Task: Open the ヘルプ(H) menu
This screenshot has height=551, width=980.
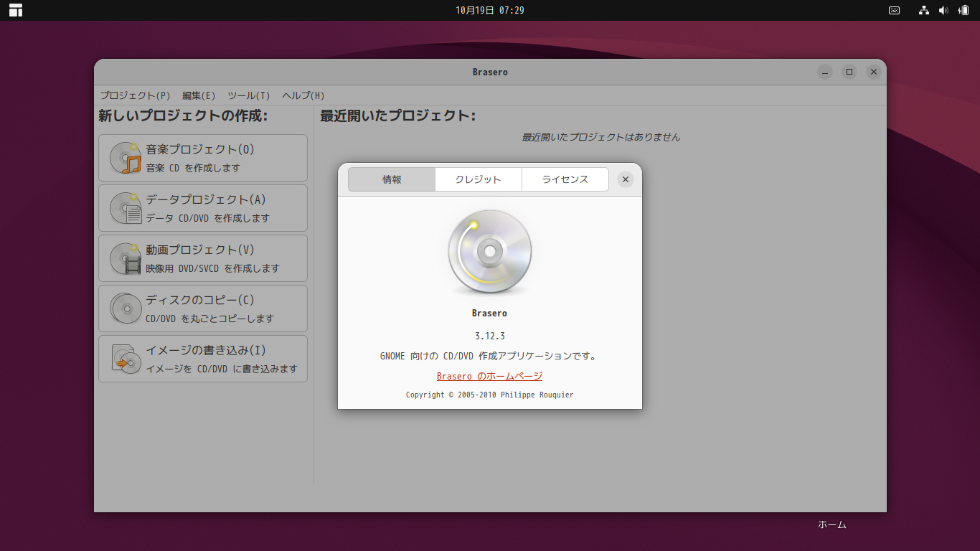Action: [x=303, y=95]
